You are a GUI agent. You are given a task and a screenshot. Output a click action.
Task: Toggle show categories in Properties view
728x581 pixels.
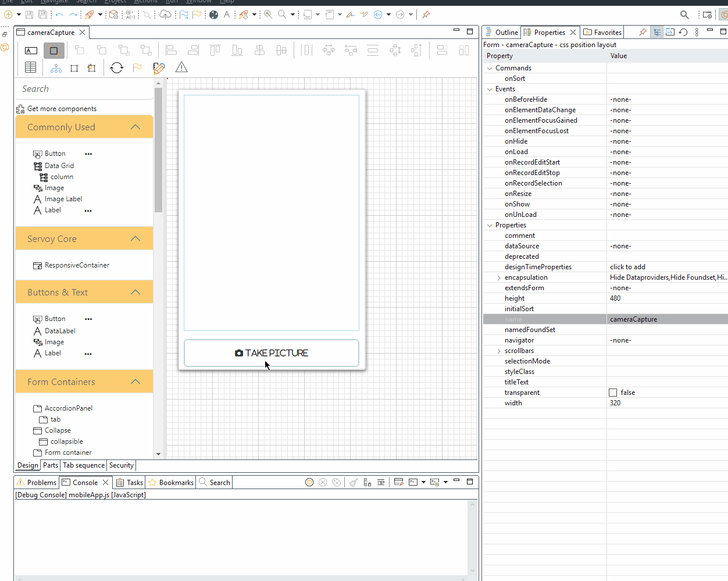click(x=656, y=33)
